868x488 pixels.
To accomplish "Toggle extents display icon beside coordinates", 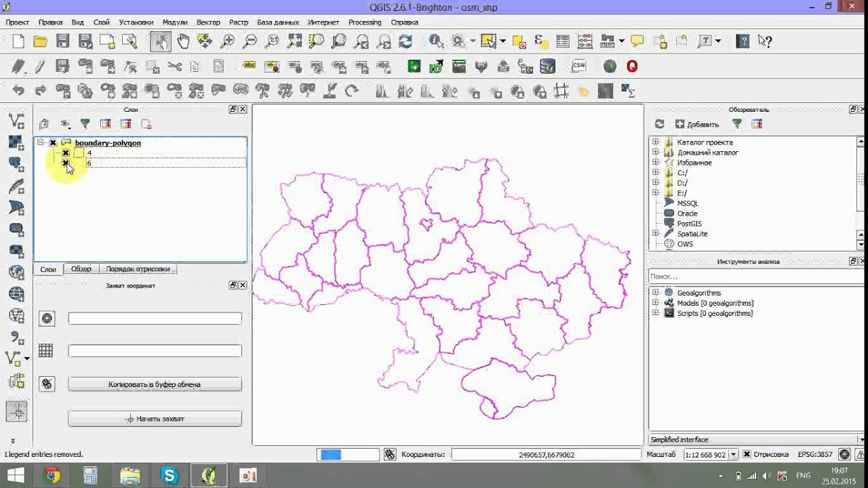I will click(x=389, y=455).
